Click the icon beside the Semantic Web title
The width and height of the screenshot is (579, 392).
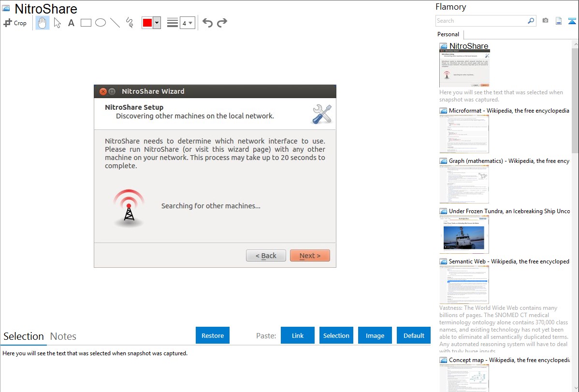click(x=443, y=261)
